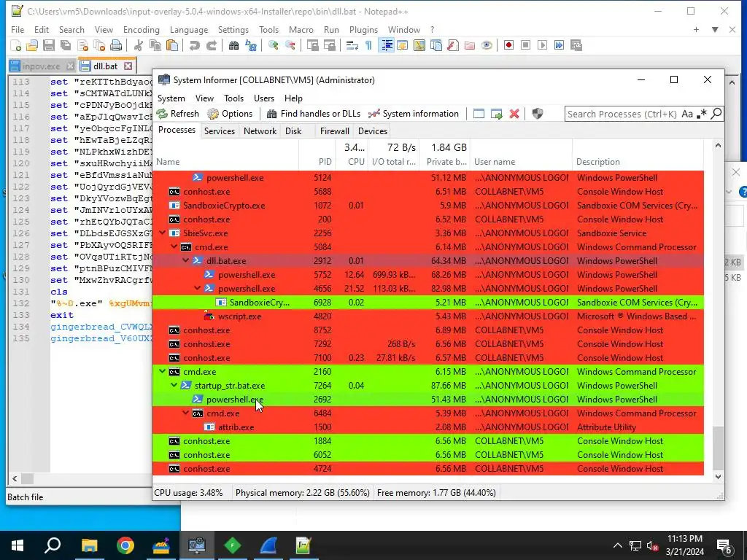Click the red X terminate icon
Image resolution: width=747 pixels, height=560 pixels.
pyautogui.click(x=514, y=114)
